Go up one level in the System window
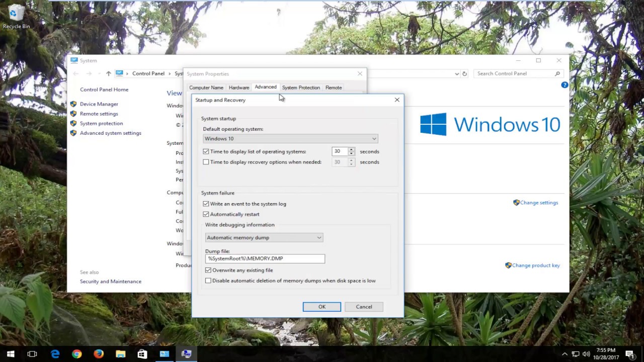The width and height of the screenshot is (644, 362). (108, 73)
